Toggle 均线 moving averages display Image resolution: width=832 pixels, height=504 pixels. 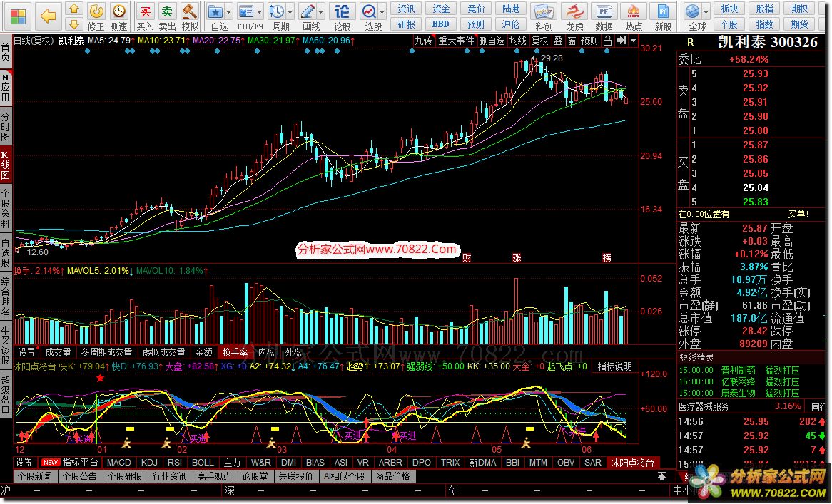[518, 41]
